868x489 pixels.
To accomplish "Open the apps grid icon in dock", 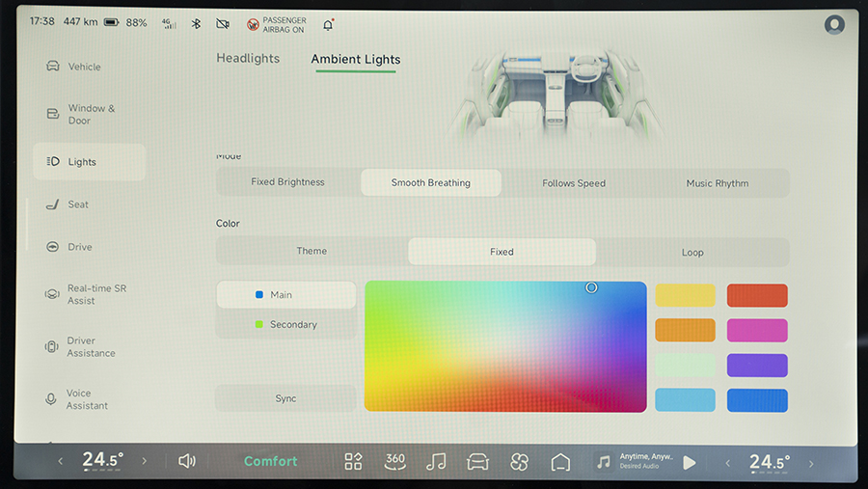I will tap(353, 461).
